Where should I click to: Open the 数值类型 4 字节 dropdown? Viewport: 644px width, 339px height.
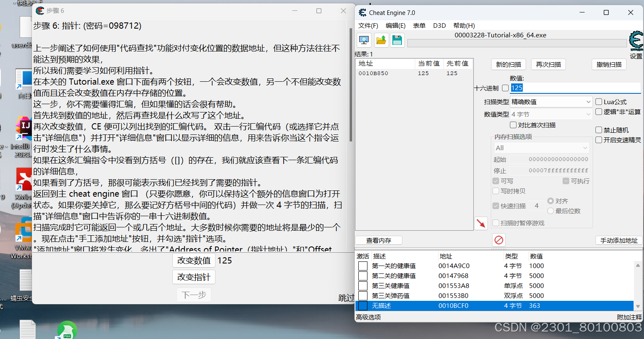click(551, 114)
